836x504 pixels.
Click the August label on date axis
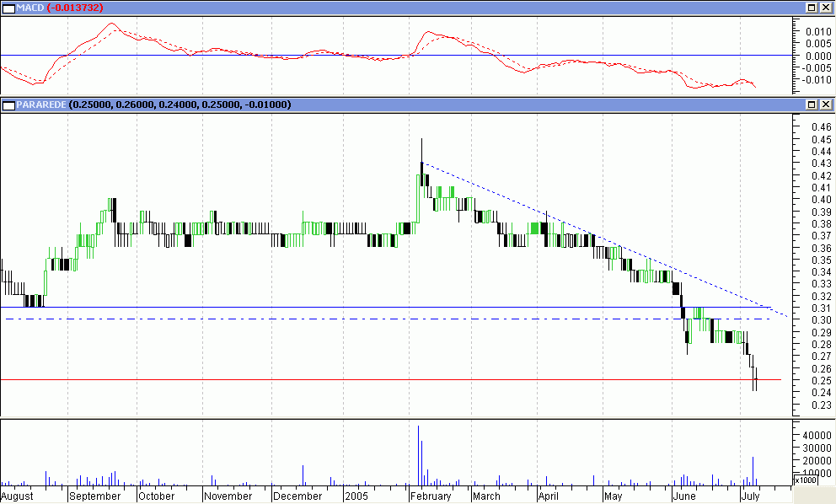pos(17,496)
